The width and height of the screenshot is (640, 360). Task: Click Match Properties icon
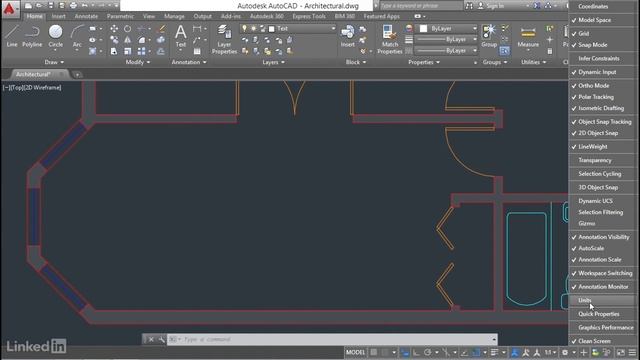[x=389, y=39]
